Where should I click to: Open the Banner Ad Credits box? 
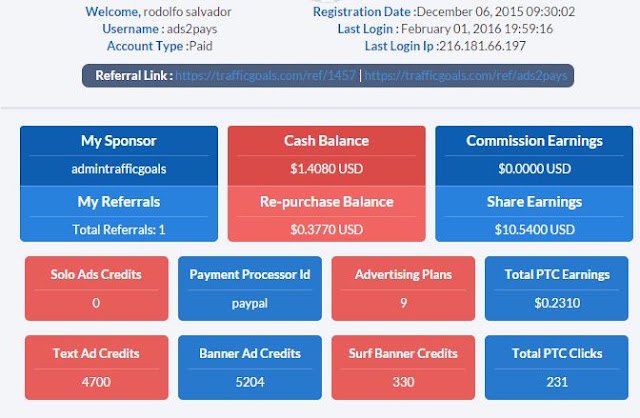click(250, 367)
